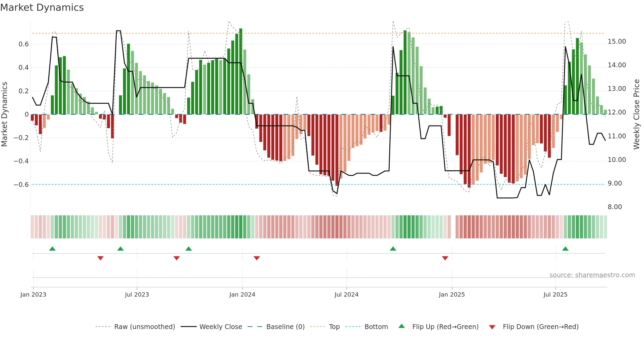This screenshot has height=362, width=644.
Task: Click the vertical Market Dynamics left axis title
Action: click(x=4, y=114)
